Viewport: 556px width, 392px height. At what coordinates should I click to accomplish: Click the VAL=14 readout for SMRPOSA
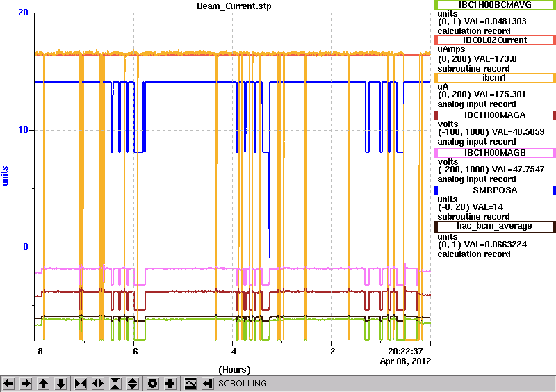pos(484,207)
